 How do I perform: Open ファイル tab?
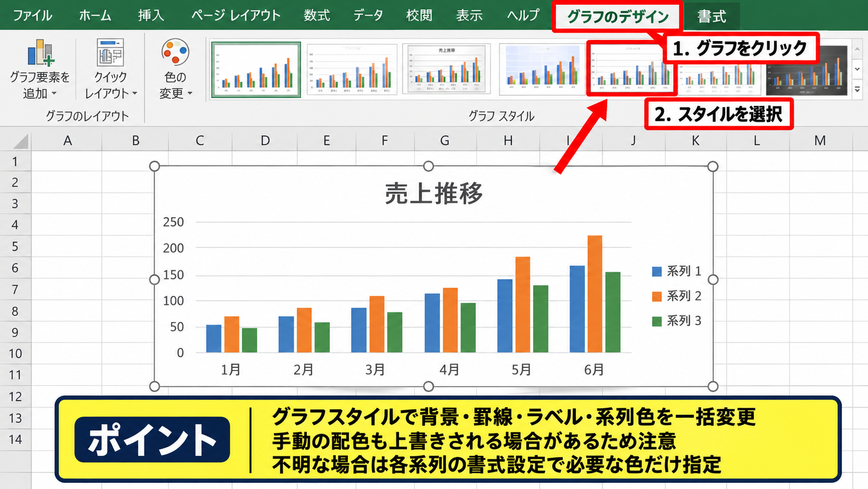(x=32, y=16)
